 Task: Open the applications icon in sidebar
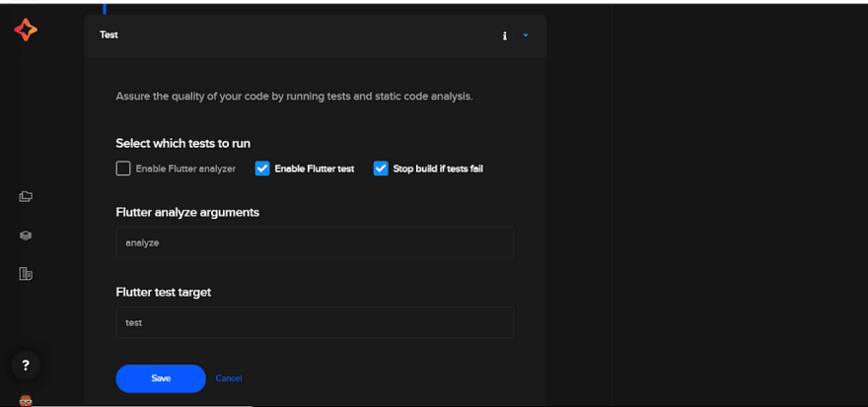point(26,196)
